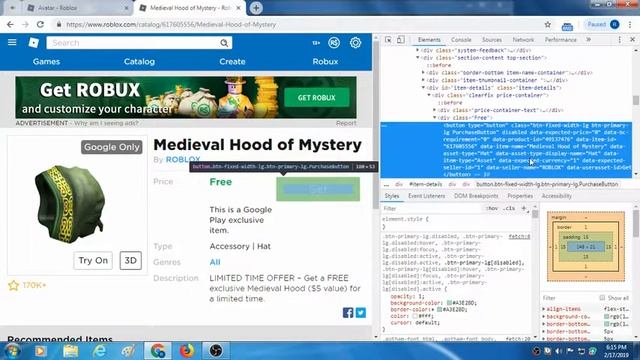Image resolution: width=640 pixels, height=360 pixels.
Task: Click the border-color swatch in styles
Action: pos(440,309)
